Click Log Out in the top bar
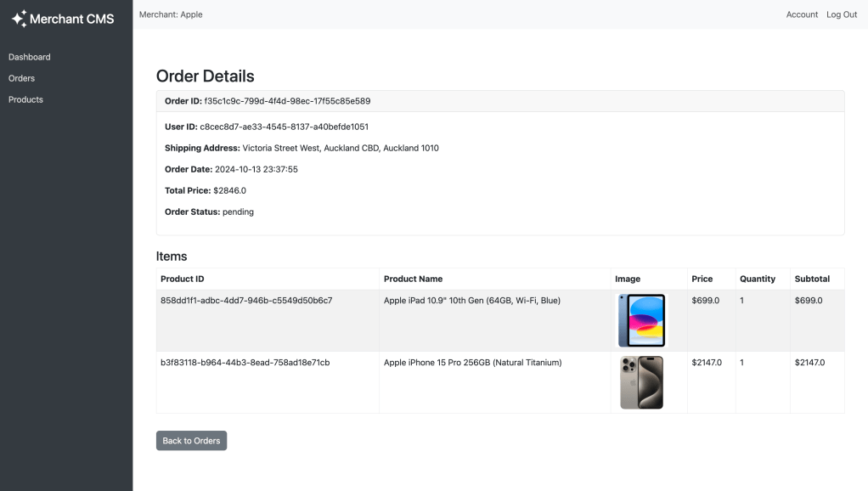 click(x=842, y=14)
